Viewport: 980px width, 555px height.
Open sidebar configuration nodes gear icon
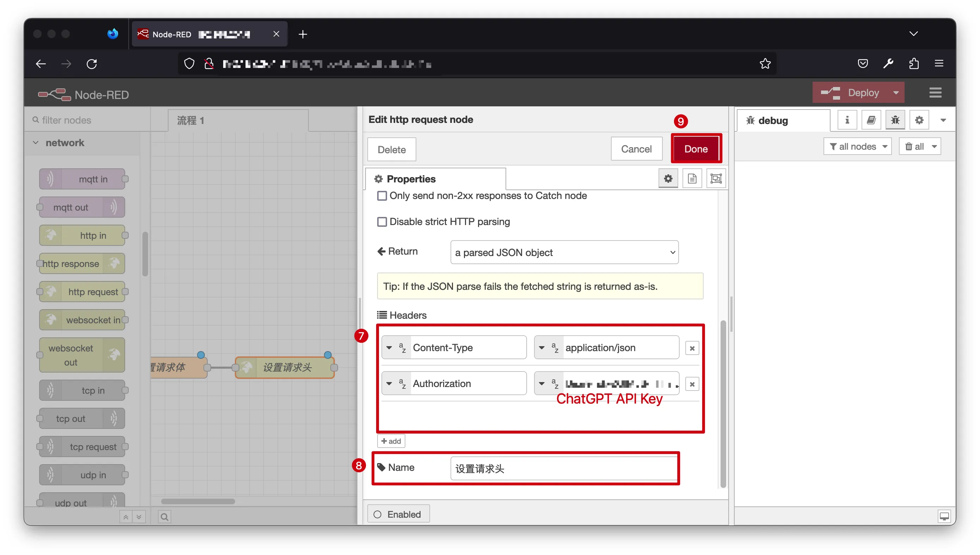coord(919,120)
